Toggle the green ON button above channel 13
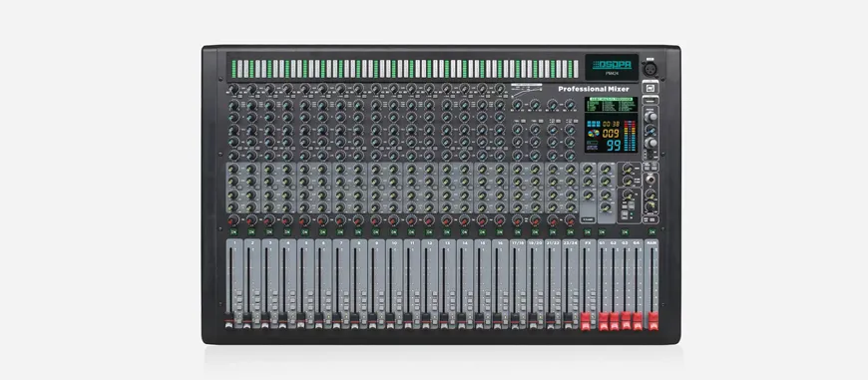Image resolution: width=868 pixels, height=380 pixels. 447,232
